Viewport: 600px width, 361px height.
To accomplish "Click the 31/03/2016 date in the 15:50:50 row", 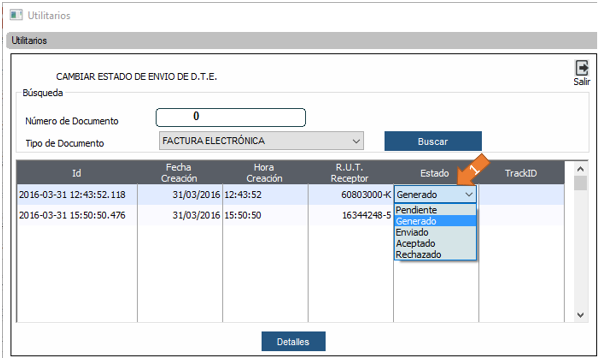I will coord(180,215).
